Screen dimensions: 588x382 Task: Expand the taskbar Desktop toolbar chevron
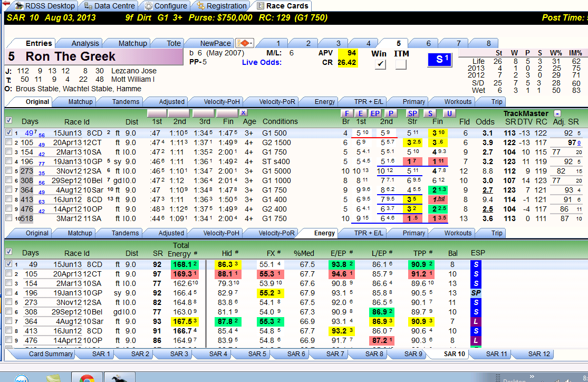click(532, 376)
